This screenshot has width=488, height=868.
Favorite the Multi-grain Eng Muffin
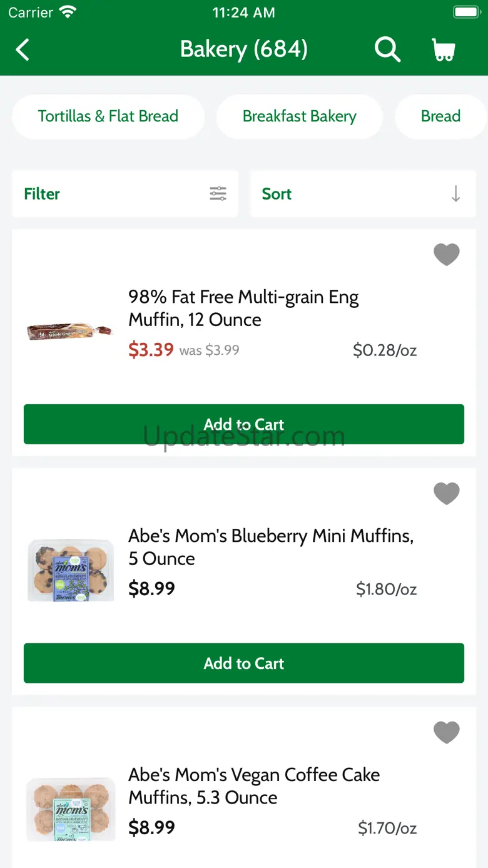tap(446, 254)
